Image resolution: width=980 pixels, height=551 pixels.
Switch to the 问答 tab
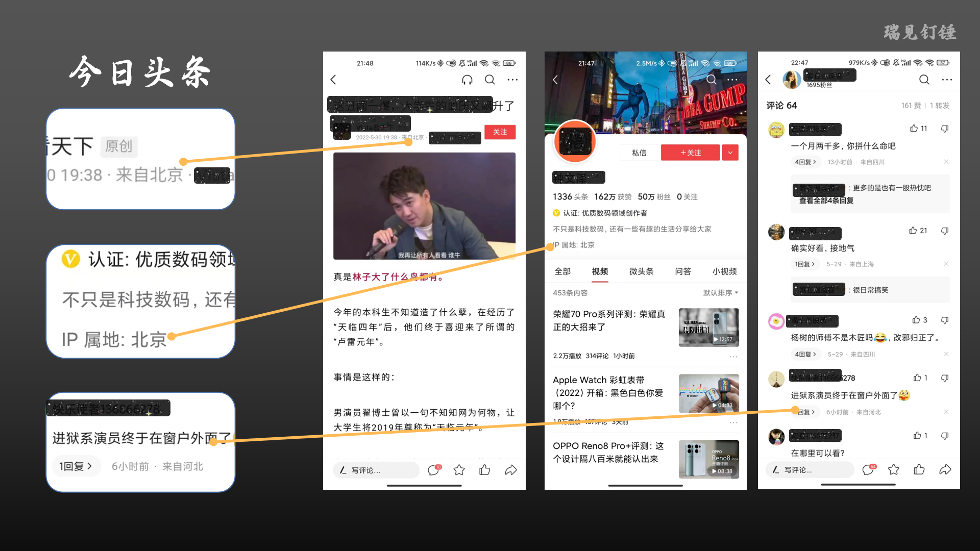pos(682,271)
